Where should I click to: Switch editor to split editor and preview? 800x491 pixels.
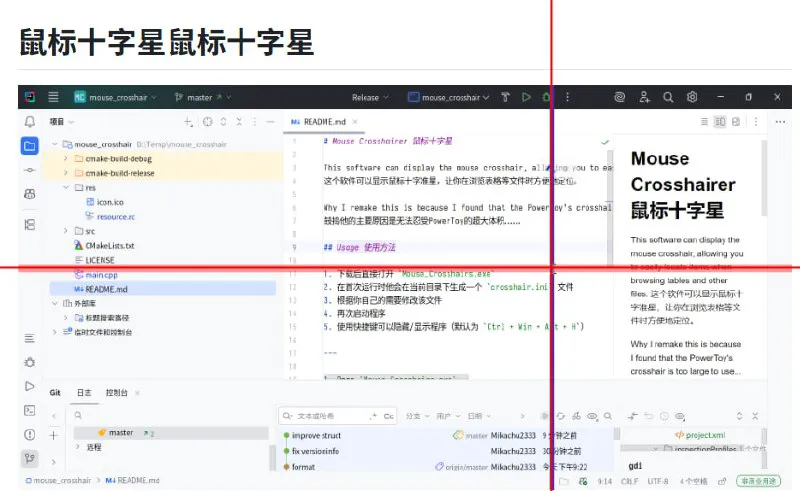coord(720,121)
